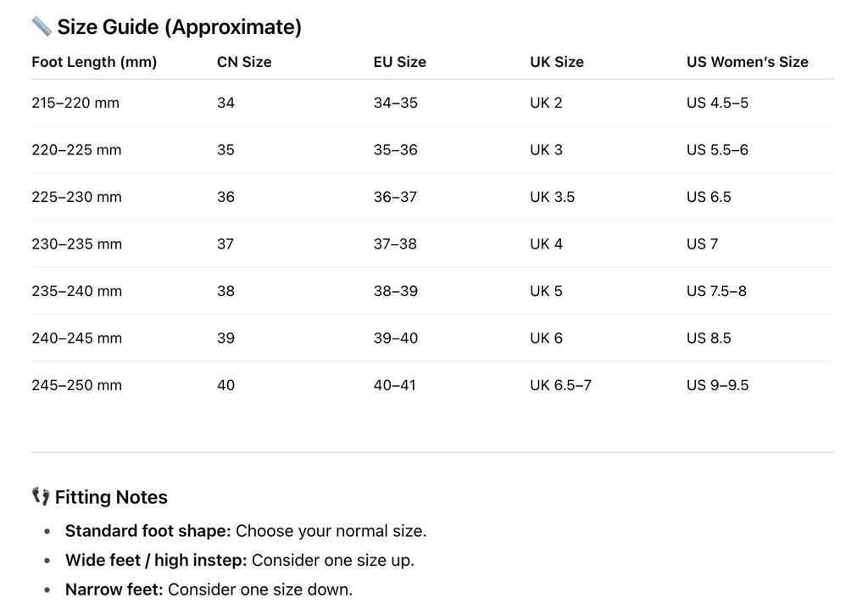Image resolution: width=868 pixels, height=615 pixels.
Task: Click the Size Guide (Approximate) heading
Action: [179, 27]
